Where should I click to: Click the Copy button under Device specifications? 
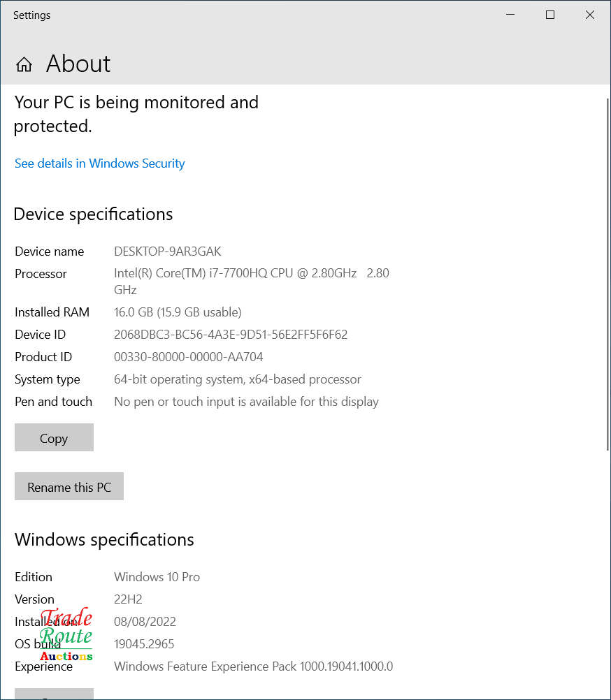pyautogui.click(x=54, y=437)
